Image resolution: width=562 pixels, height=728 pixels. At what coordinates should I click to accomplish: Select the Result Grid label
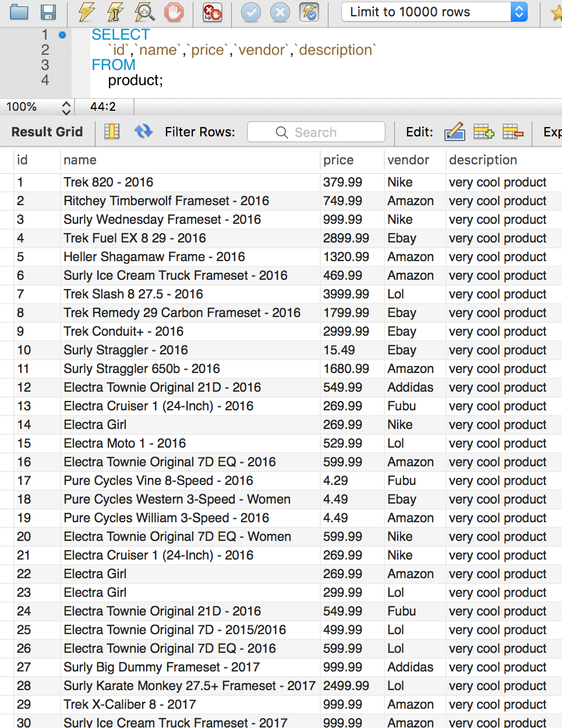pos(47,132)
